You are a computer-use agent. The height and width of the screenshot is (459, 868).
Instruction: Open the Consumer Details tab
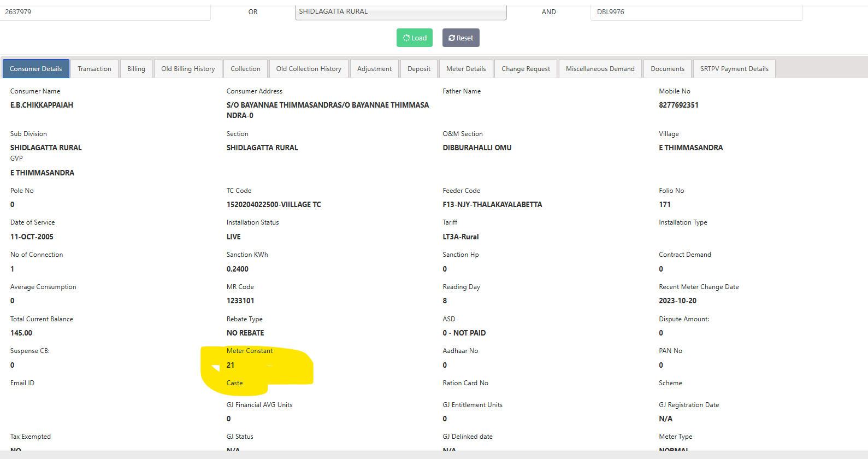click(x=36, y=69)
